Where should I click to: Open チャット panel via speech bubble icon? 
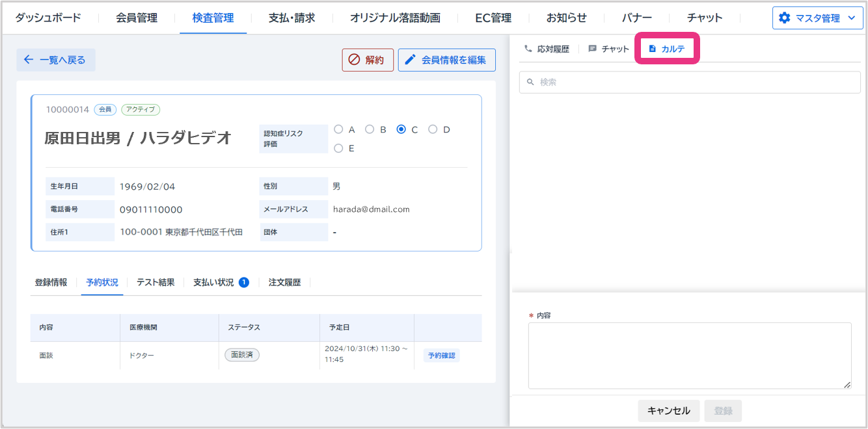pos(592,49)
